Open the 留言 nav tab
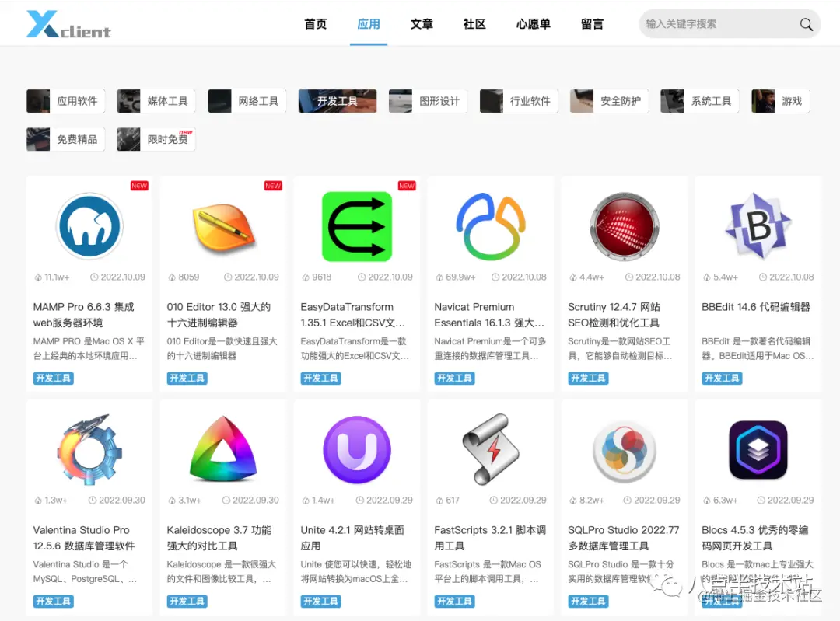 (x=592, y=24)
